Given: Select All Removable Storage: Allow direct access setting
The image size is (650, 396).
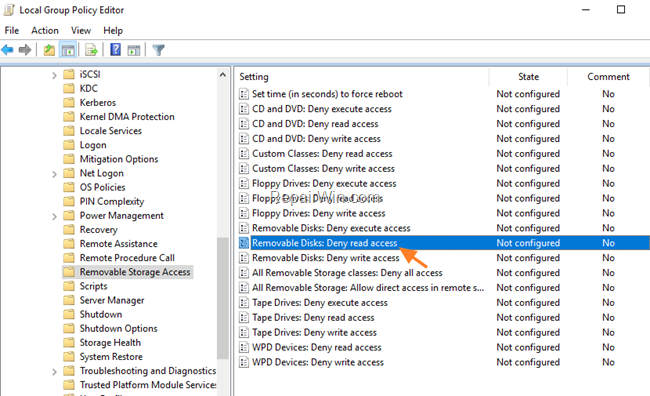Looking at the screenshot, I should pos(368,288).
